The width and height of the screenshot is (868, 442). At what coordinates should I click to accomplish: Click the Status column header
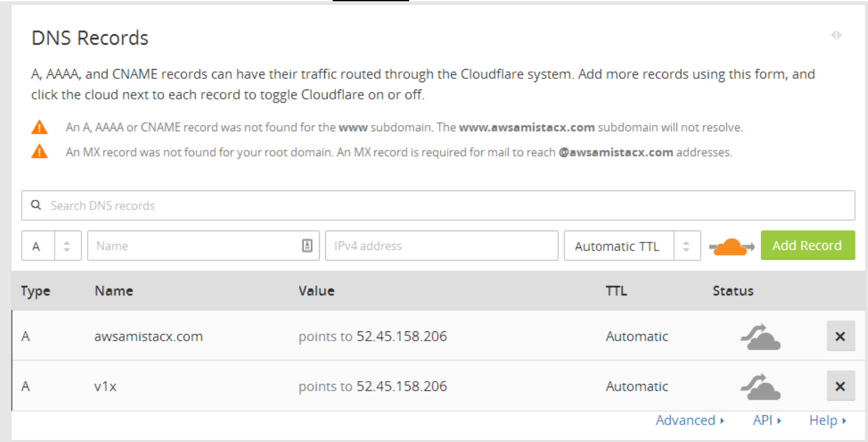click(x=733, y=291)
